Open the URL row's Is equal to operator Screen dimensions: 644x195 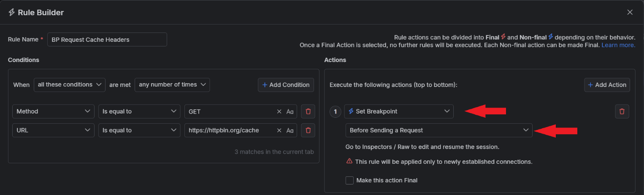coord(139,130)
